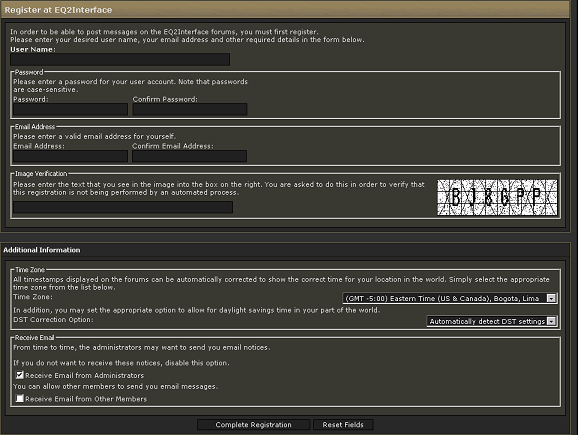Click the 'Register at EQ2Interface' title

pyautogui.click(x=58, y=10)
